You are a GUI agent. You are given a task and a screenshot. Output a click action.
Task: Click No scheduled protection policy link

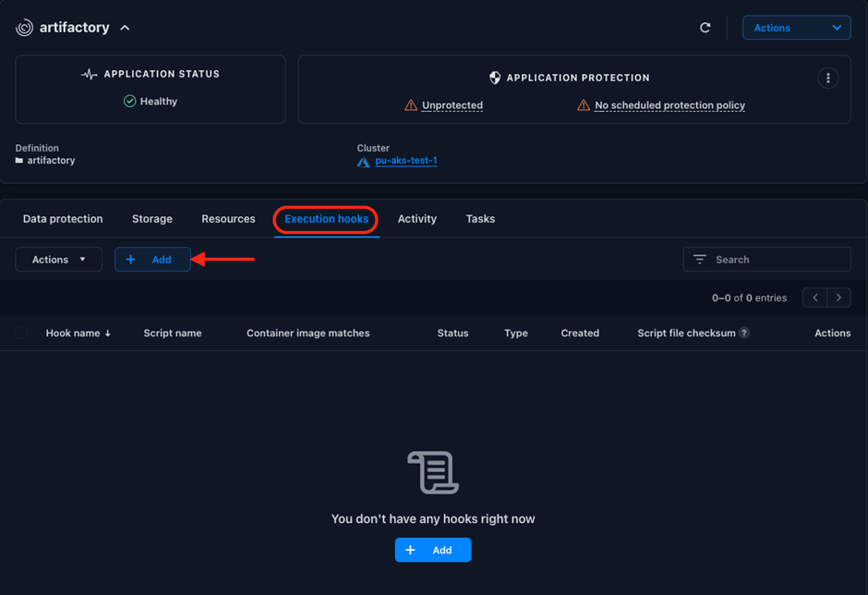click(669, 105)
